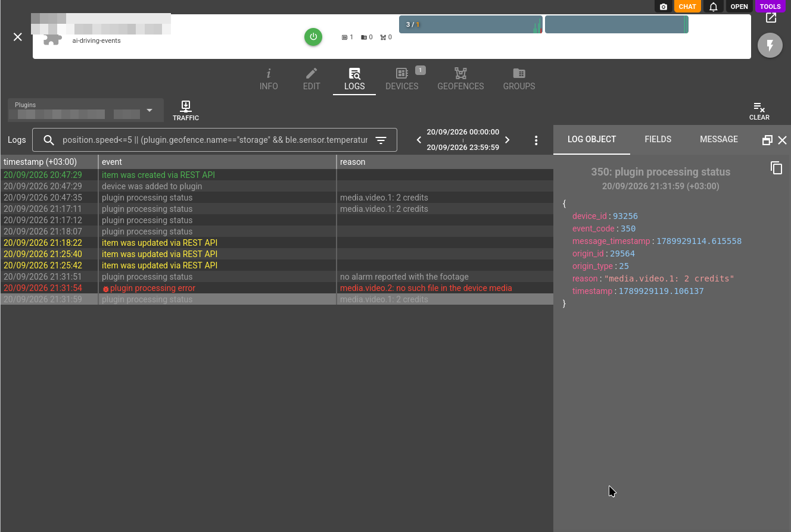Go to previous date range arrow
Image resolution: width=791 pixels, height=532 pixels.
pos(419,140)
